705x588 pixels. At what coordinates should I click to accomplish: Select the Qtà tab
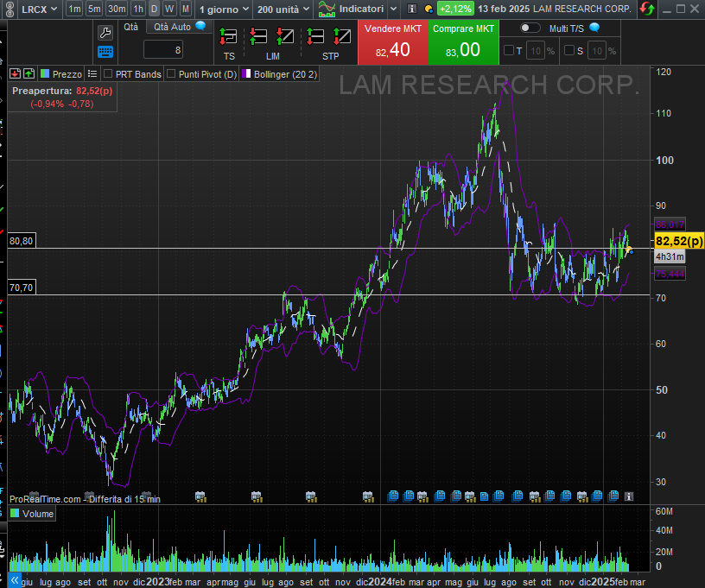130,27
